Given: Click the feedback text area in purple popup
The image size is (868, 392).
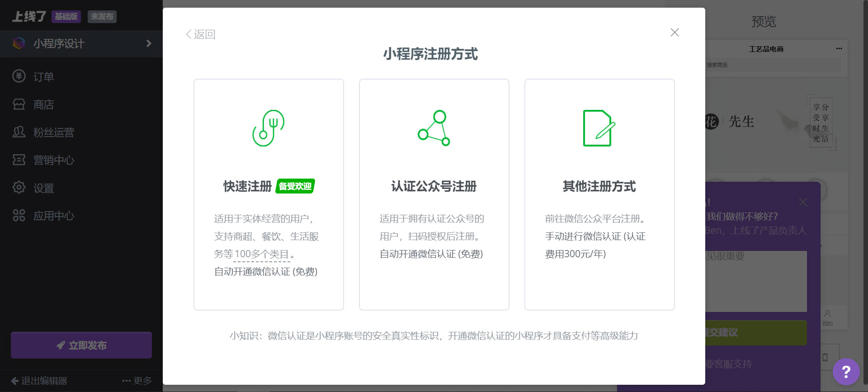Looking at the screenshot, I should click(x=756, y=281).
